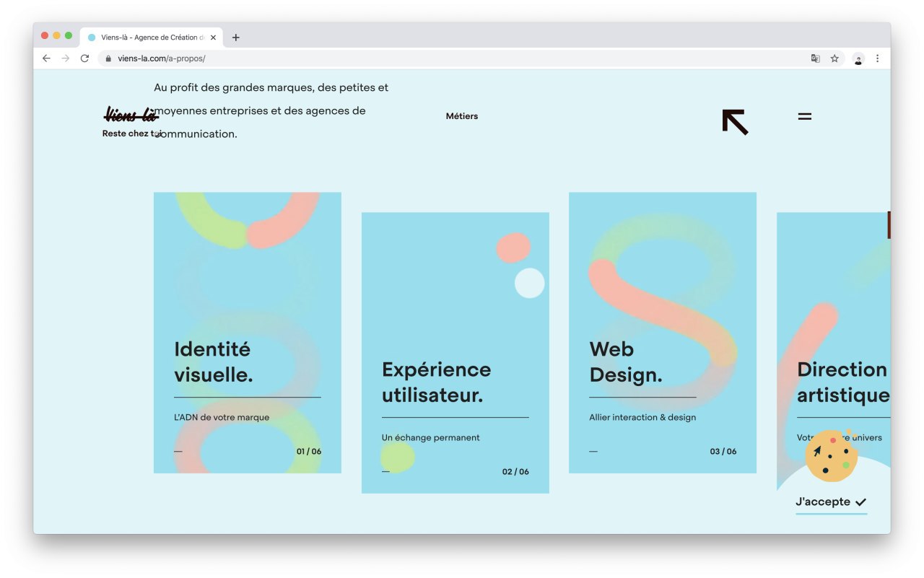Image resolution: width=924 pixels, height=578 pixels.
Task: Open Chrome's three-dot menu
Action: [x=877, y=58]
